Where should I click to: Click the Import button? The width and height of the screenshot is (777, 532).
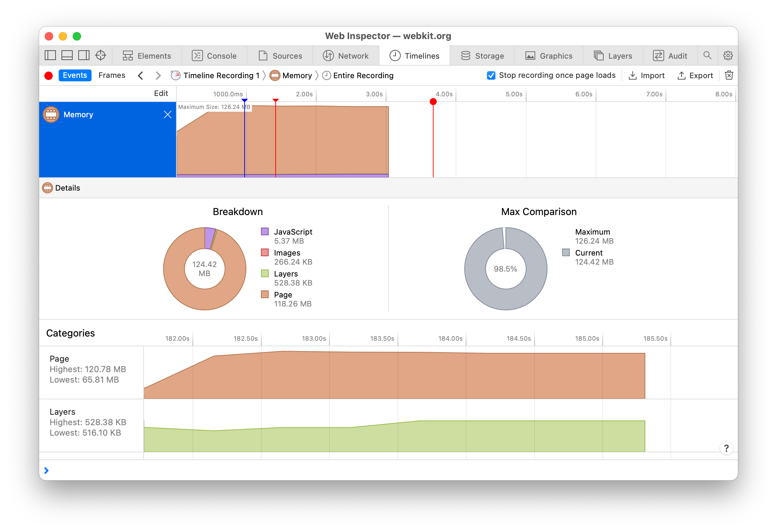647,75
